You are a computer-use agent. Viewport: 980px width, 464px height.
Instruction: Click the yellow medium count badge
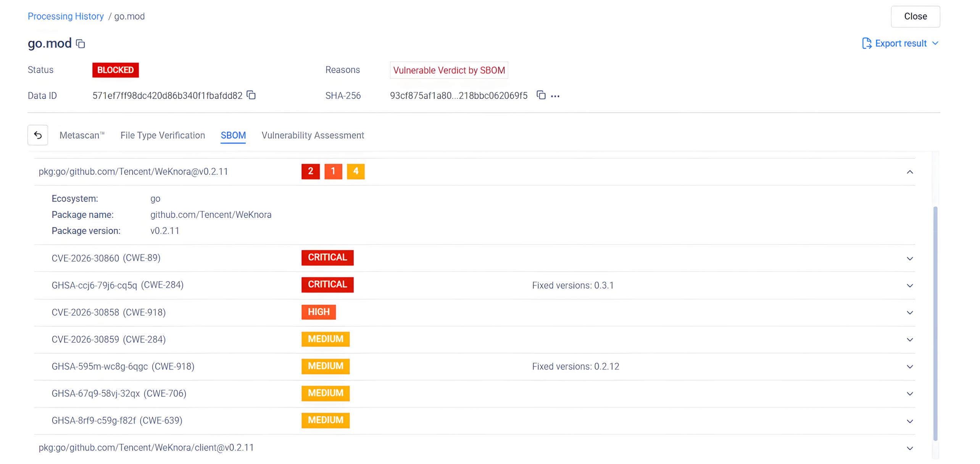tap(355, 171)
